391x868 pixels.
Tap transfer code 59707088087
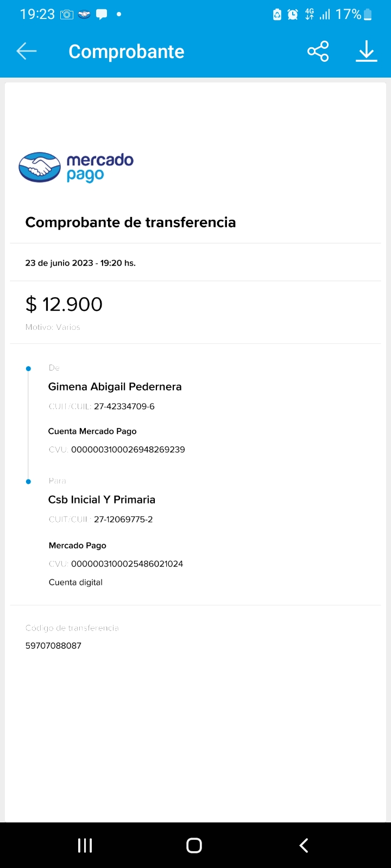53,646
